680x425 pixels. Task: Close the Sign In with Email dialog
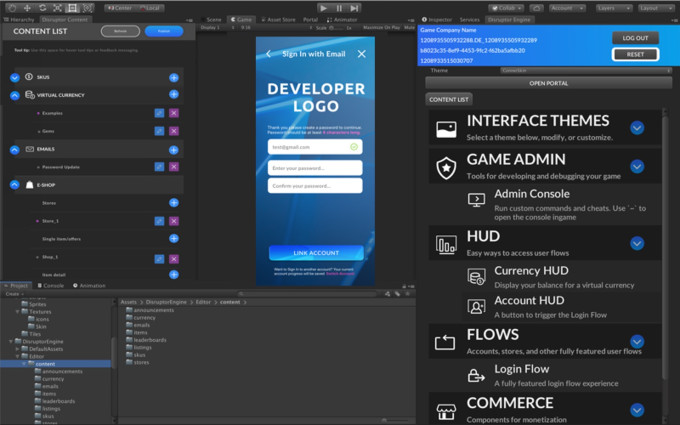coord(362,54)
